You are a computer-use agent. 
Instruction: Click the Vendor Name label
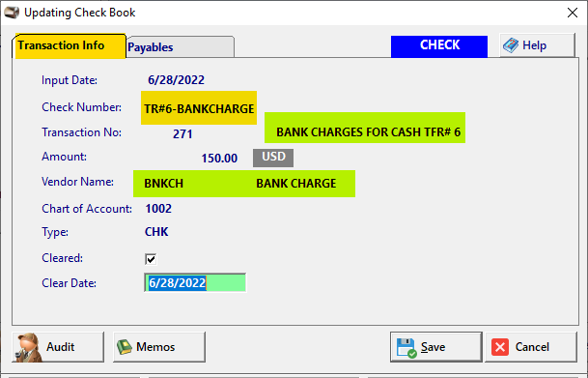pos(77,182)
